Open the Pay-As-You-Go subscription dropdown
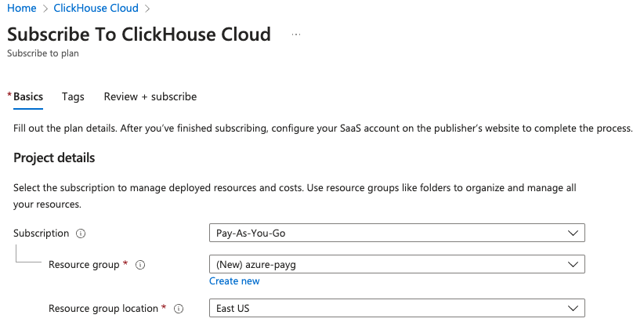Image resolution: width=644 pixels, height=333 pixels. [x=396, y=233]
